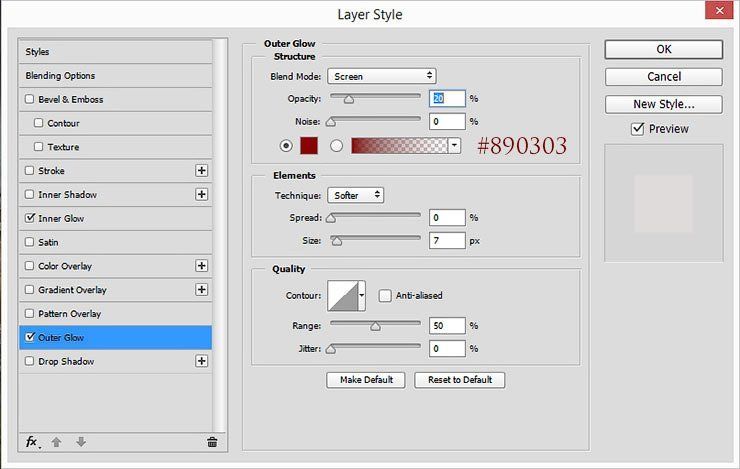
Task: Tick the Gradient Overlay checkbox
Action: pyautogui.click(x=29, y=290)
